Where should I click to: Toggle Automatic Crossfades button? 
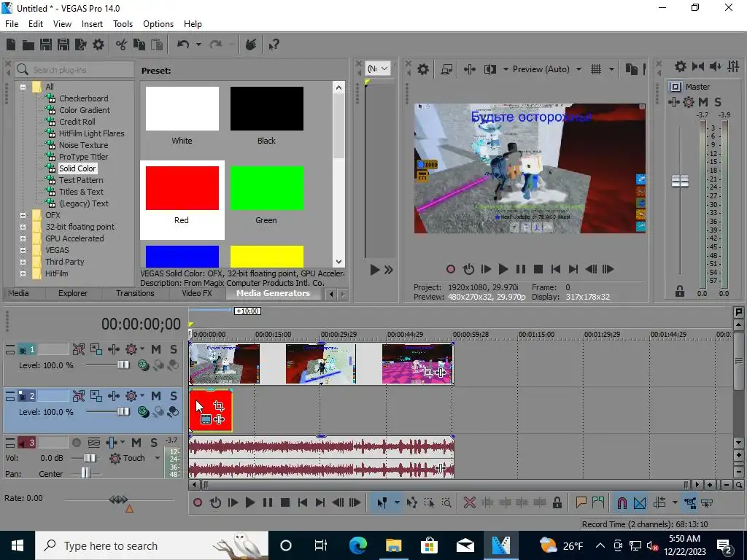pos(640,502)
